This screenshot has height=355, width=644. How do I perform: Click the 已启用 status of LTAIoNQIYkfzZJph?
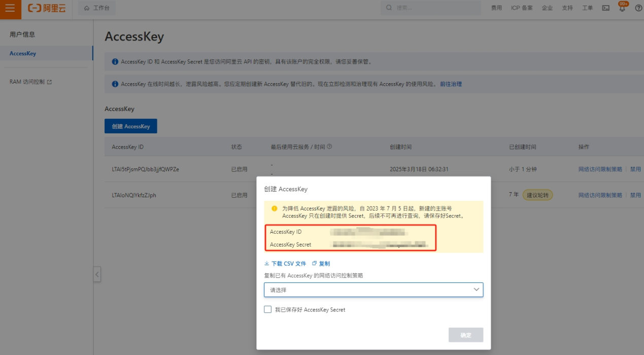coord(240,195)
